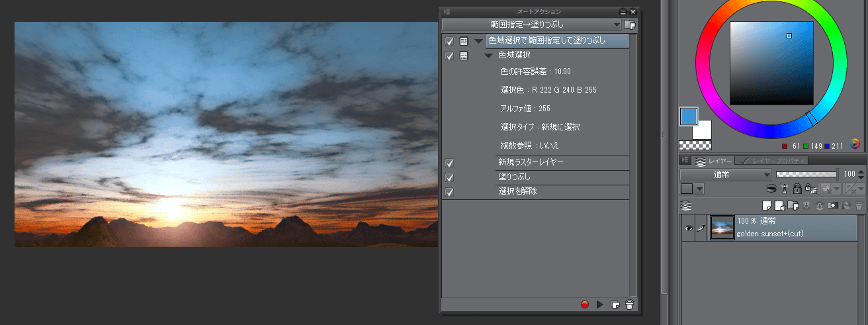The image size is (868, 325).
Task: Create a layer mask
Action: 833,205
